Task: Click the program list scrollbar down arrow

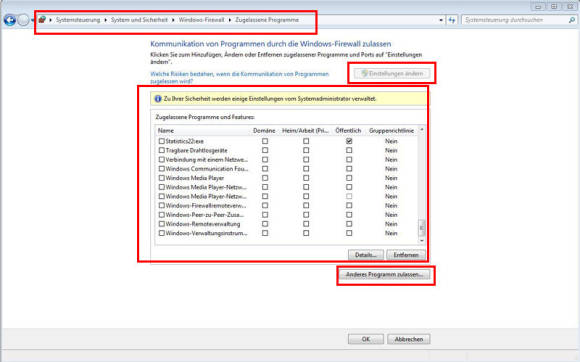Action: 422,240
